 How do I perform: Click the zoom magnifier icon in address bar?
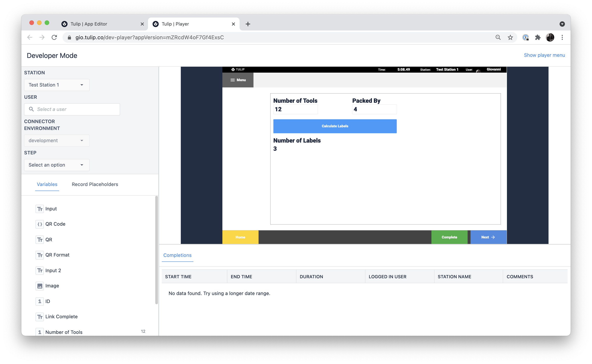[x=498, y=37]
